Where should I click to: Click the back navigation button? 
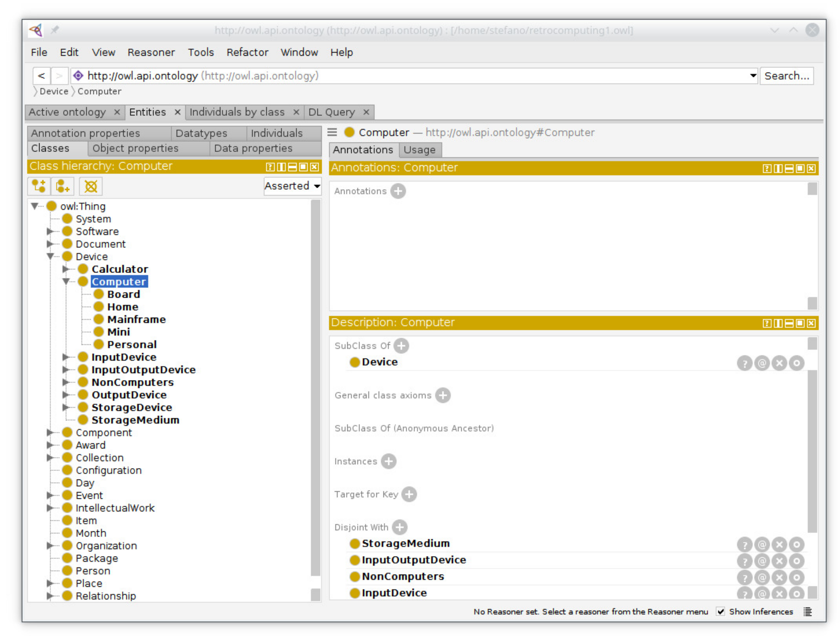click(x=41, y=76)
